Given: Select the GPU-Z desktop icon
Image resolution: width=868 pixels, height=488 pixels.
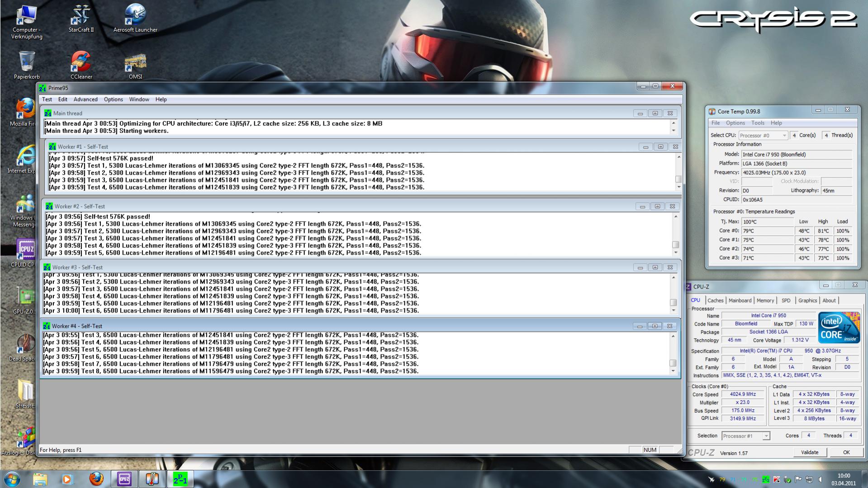Looking at the screenshot, I should click(24, 301).
